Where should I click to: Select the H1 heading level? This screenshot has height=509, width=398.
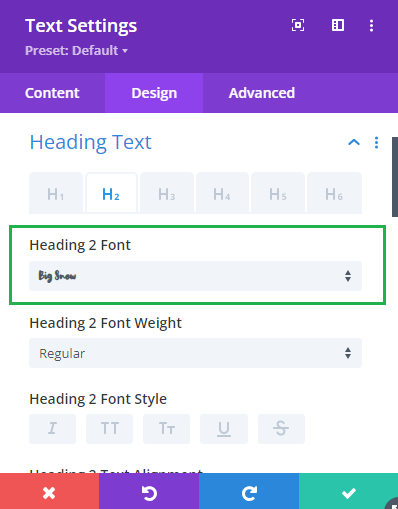click(56, 193)
